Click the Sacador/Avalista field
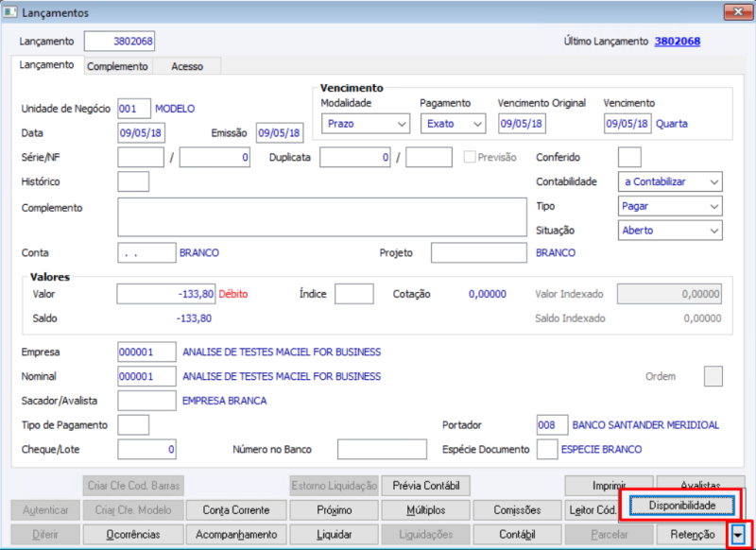Image resolution: width=756 pixels, height=550 pixels. point(147,401)
